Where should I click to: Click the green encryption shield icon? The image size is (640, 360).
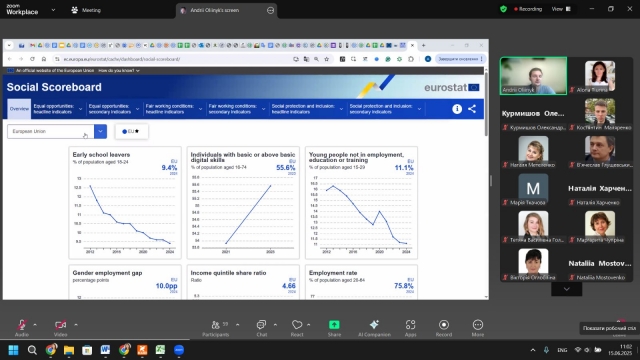503,9
